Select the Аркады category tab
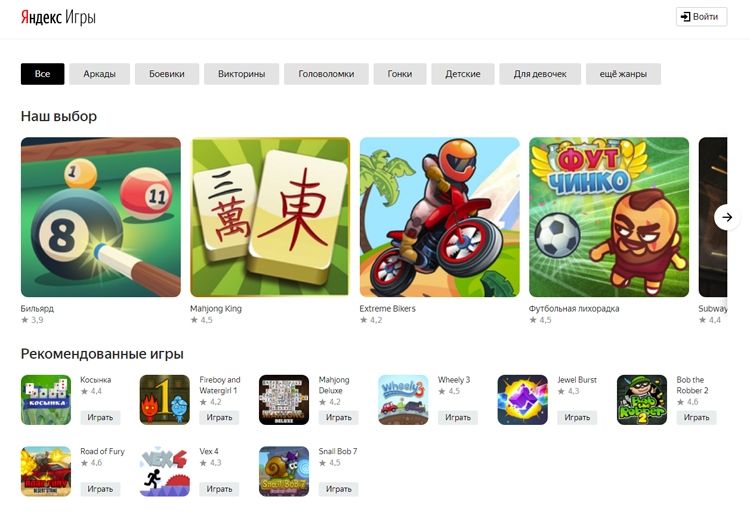The width and height of the screenshot is (750, 521). click(x=99, y=74)
